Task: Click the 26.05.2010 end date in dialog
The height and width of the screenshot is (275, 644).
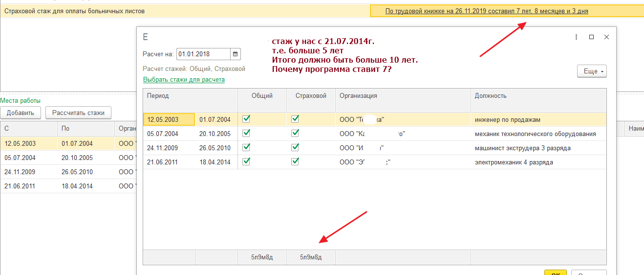Action: 216,148
